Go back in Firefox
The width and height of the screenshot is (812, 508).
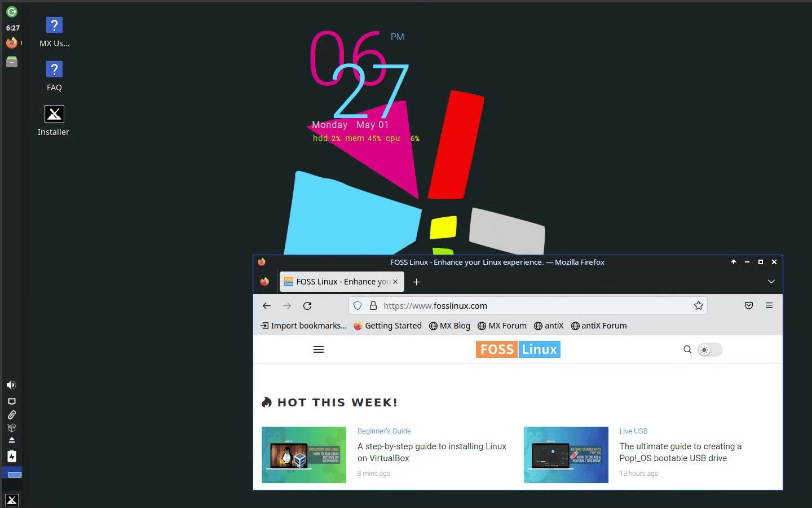click(267, 306)
